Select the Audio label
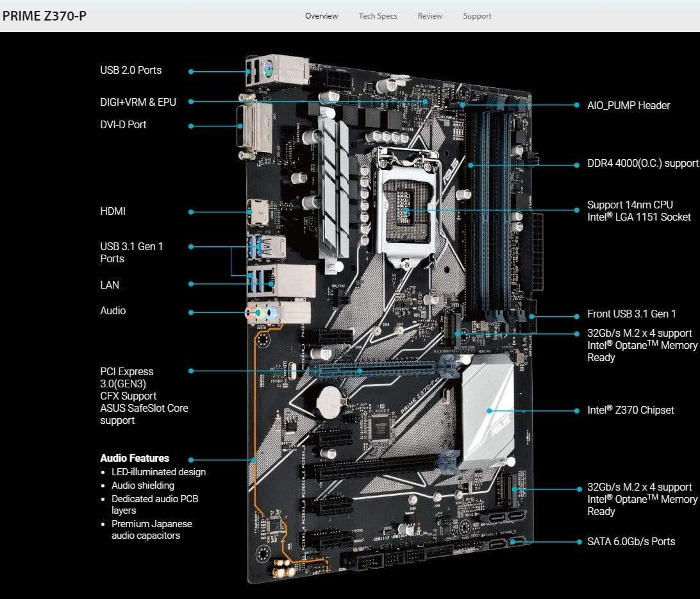700x599 pixels. click(x=113, y=310)
